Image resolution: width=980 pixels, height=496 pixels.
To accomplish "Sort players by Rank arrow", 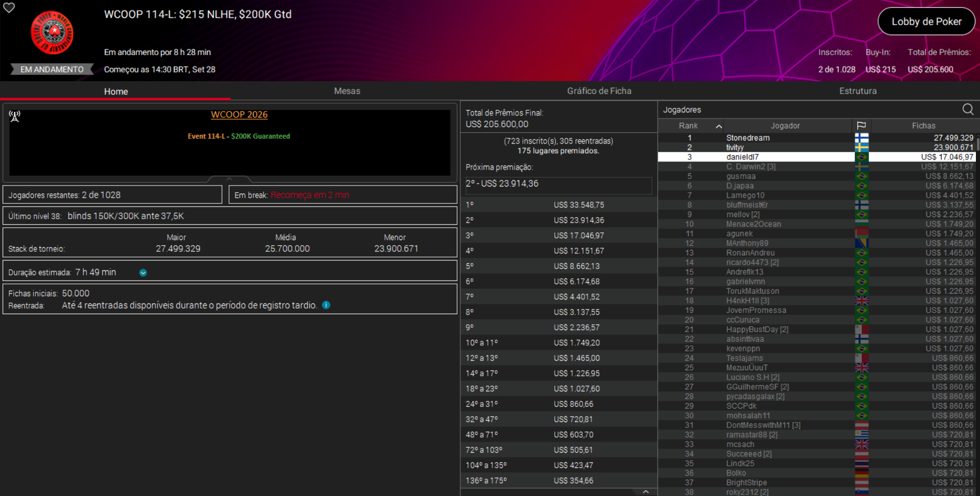I will pyautogui.click(x=719, y=126).
